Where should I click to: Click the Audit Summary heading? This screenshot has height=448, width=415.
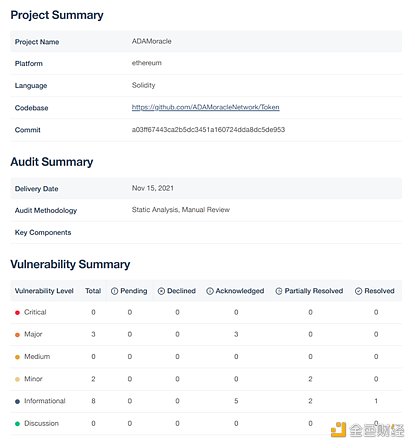tap(52, 162)
